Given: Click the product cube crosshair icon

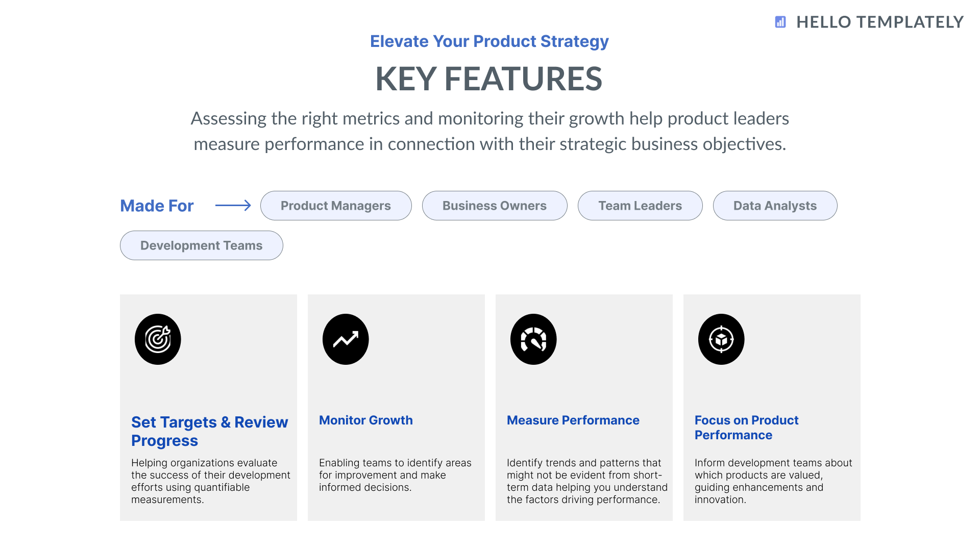Looking at the screenshot, I should coord(721,339).
